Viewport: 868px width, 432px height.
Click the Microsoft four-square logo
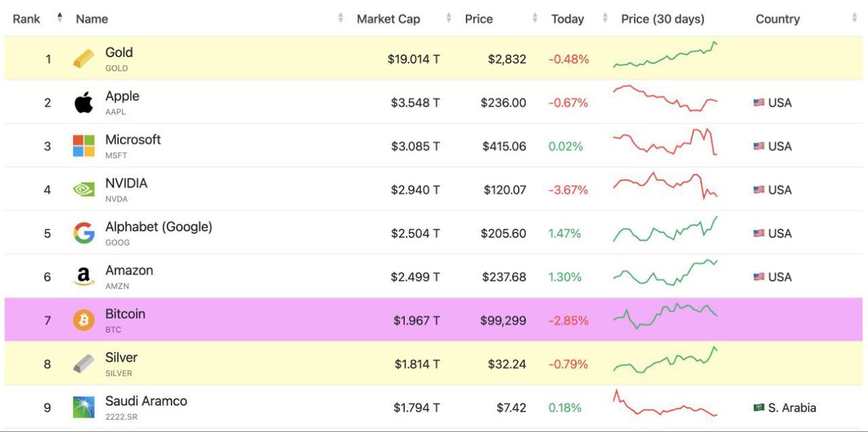[82, 145]
